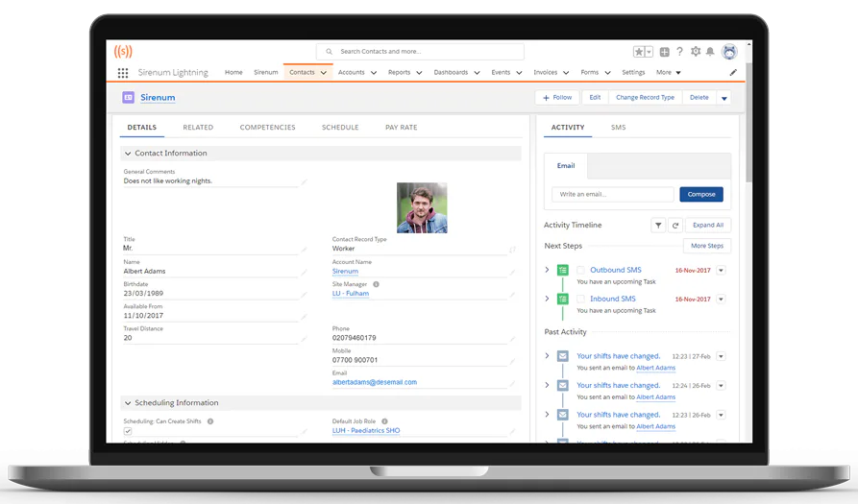This screenshot has height=504, width=858.
Task: Open LUH - Paediatrics SHO job role link
Action: tap(366, 431)
